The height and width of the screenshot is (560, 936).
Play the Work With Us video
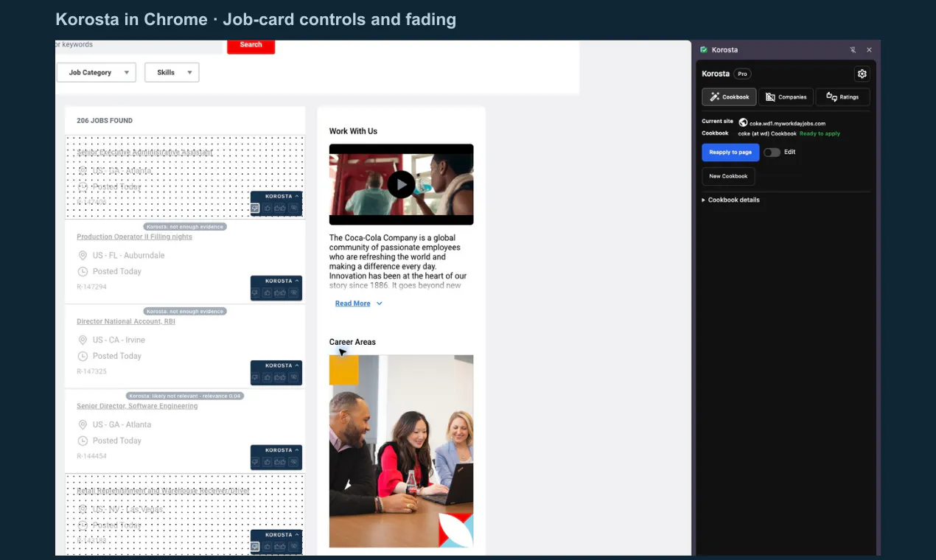point(401,184)
